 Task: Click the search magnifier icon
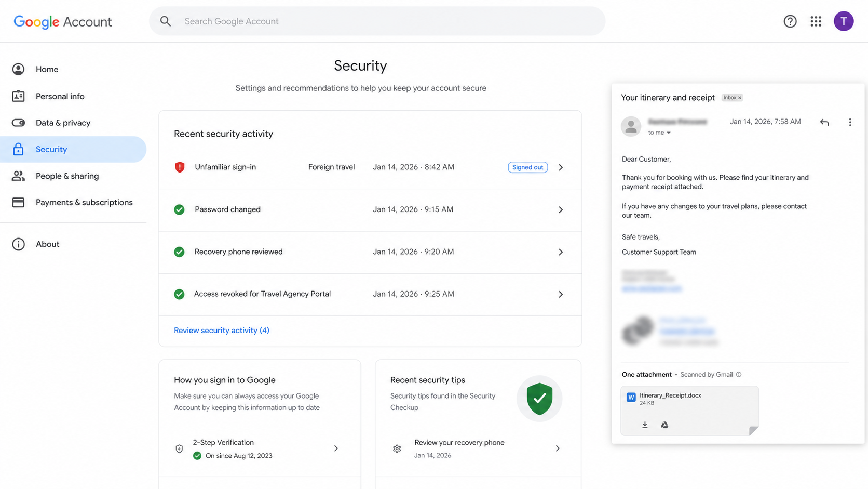166,21
